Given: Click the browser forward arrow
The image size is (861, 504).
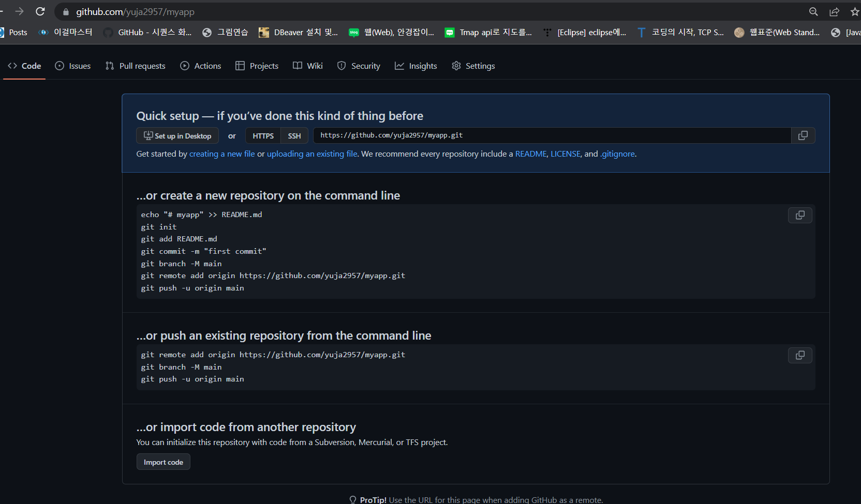Looking at the screenshot, I should 20,11.
